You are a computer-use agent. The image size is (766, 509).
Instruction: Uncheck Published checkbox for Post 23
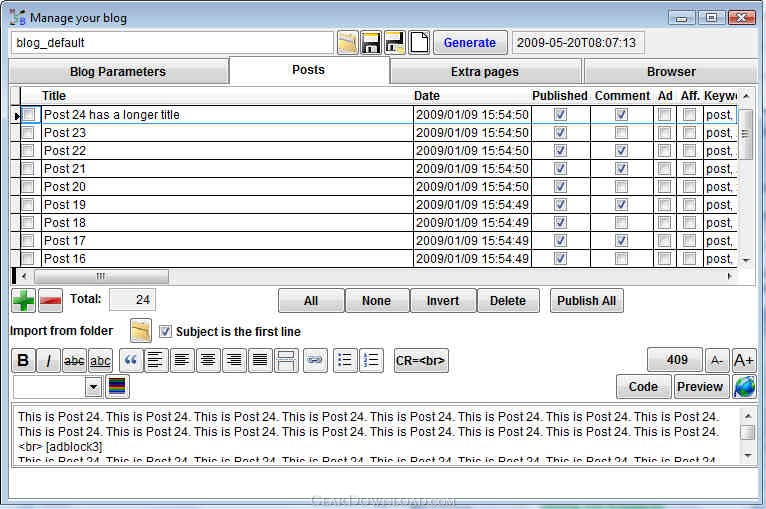[560, 133]
